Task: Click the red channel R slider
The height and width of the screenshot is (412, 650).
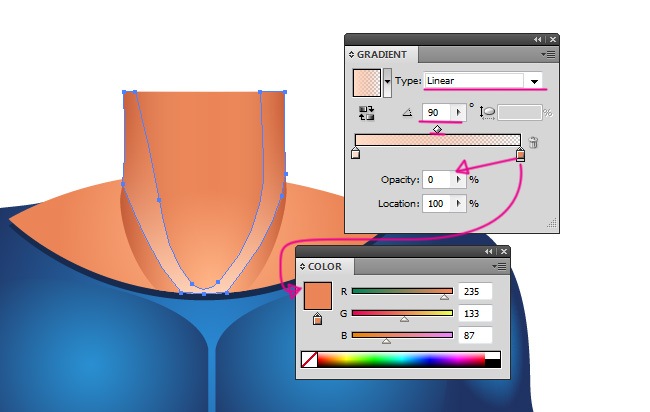Action: tap(402, 291)
